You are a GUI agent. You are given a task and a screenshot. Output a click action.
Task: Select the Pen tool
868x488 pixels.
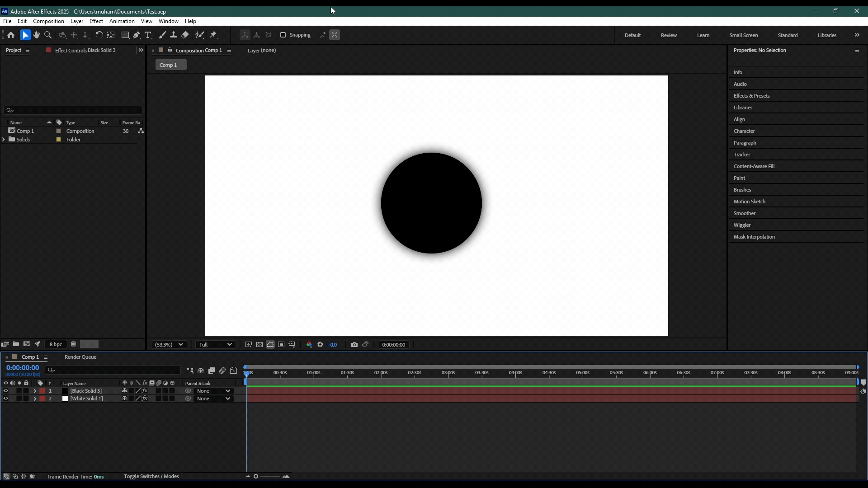click(x=137, y=35)
